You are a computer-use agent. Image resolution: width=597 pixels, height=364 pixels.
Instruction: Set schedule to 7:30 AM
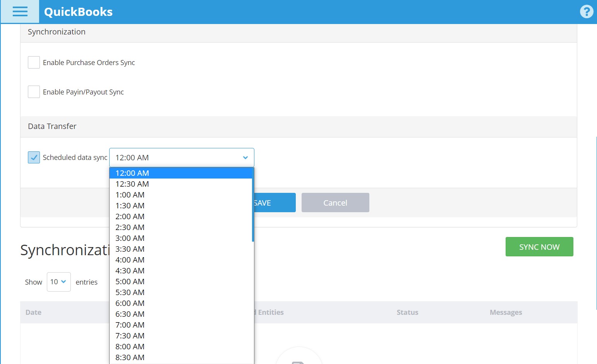(181, 336)
